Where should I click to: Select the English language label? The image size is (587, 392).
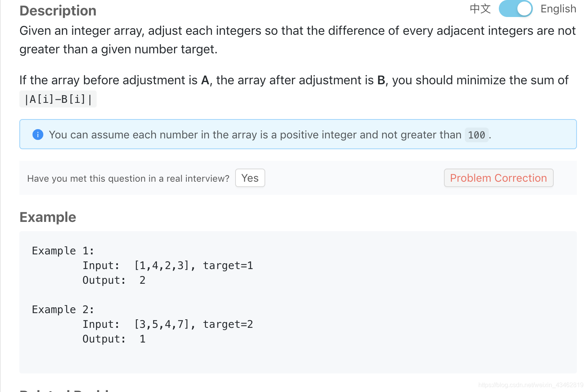click(x=558, y=9)
